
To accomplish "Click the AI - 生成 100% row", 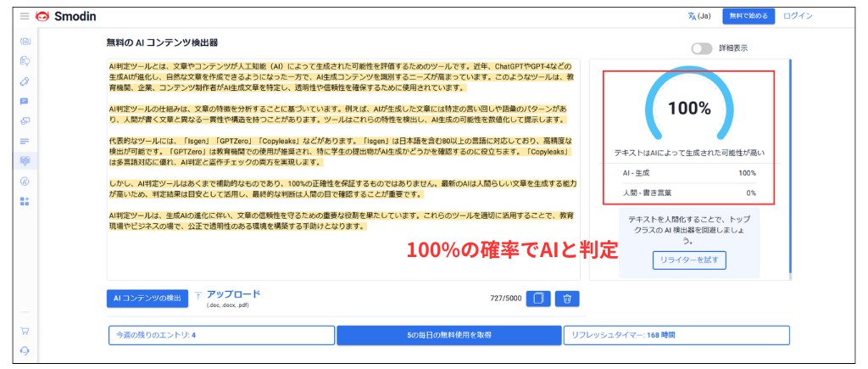I will 689,173.
